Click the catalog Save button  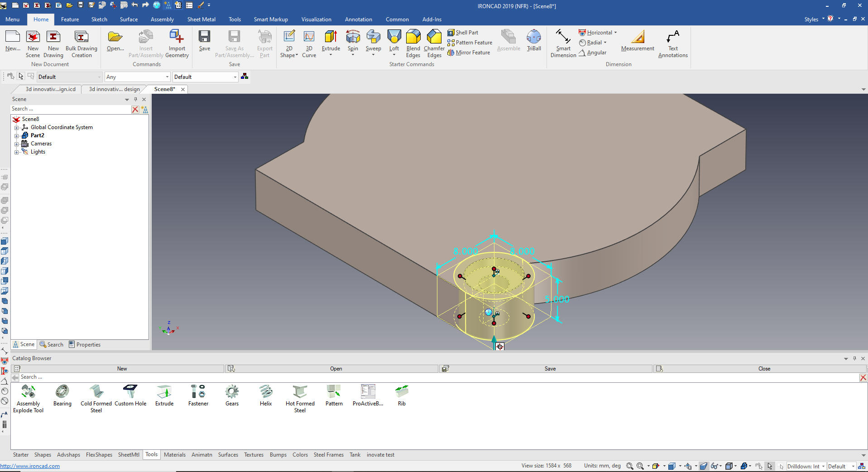[x=550, y=369]
